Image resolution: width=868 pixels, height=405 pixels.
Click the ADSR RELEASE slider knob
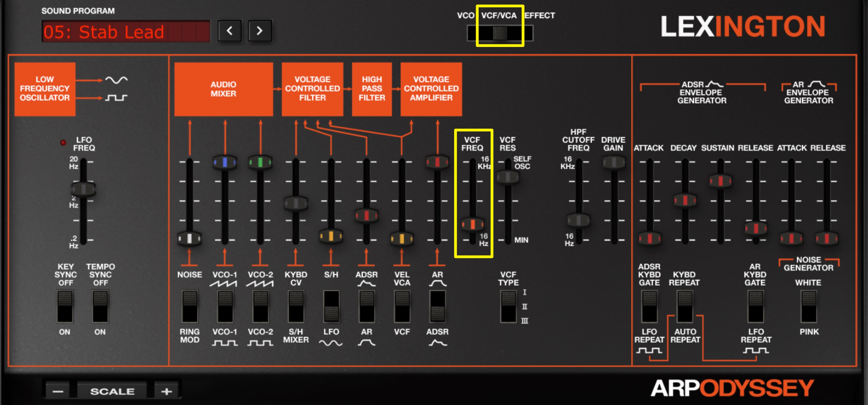coord(756,228)
